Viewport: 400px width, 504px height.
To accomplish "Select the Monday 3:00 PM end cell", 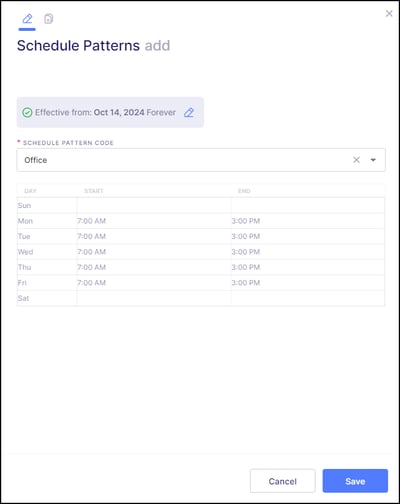I will [308, 221].
